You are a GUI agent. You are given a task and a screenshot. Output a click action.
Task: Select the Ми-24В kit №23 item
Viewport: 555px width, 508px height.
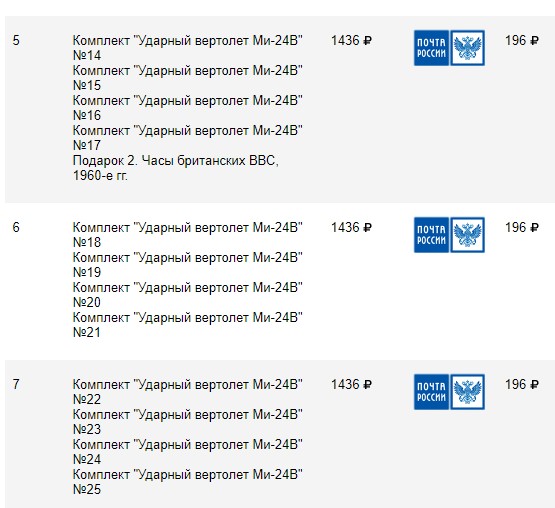point(188,422)
